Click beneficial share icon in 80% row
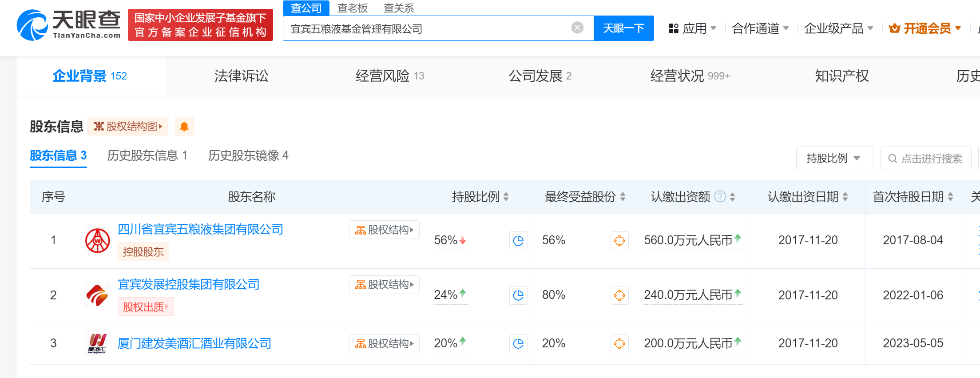The width and height of the screenshot is (980, 378). point(619,295)
